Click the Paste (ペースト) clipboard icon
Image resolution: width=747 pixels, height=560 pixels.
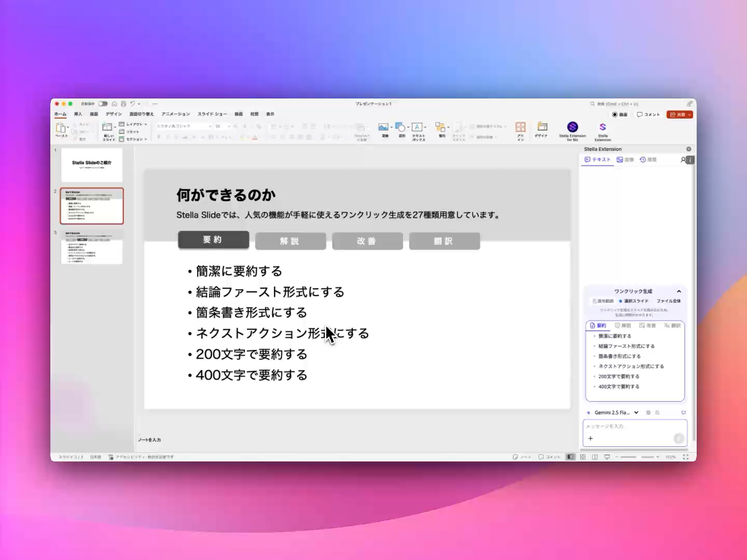[x=61, y=128]
